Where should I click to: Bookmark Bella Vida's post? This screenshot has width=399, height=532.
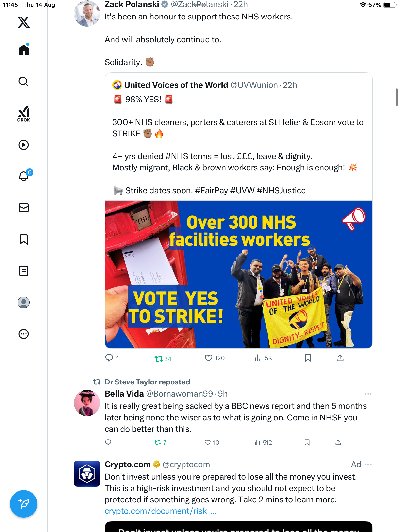pos(307,442)
